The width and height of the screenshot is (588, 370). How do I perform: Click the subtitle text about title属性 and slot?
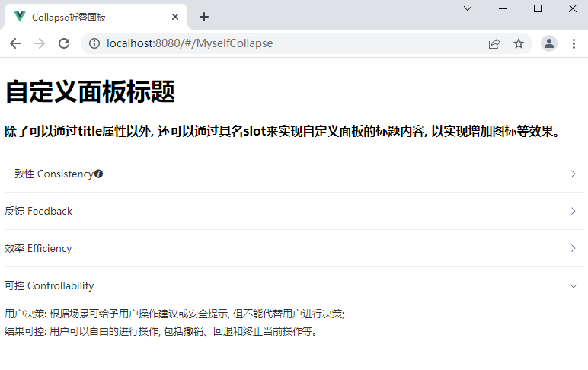(283, 131)
